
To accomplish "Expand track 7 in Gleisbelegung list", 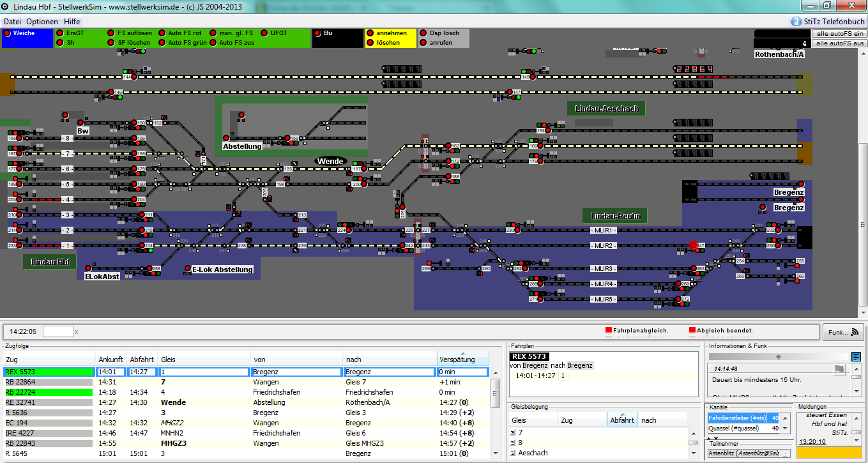I will (x=512, y=433).
